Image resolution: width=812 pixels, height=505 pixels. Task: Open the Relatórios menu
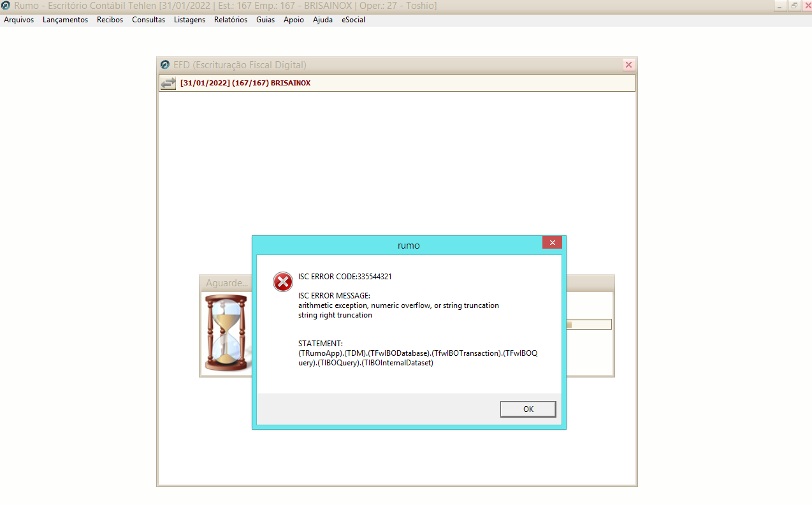pyautogui.click(x=231, y=20)
